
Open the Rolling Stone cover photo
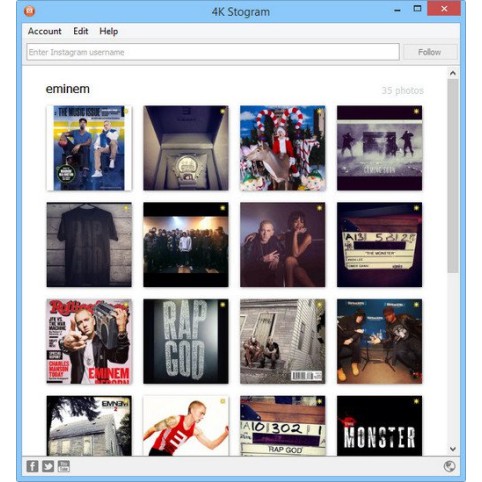[x=89, y=341]
